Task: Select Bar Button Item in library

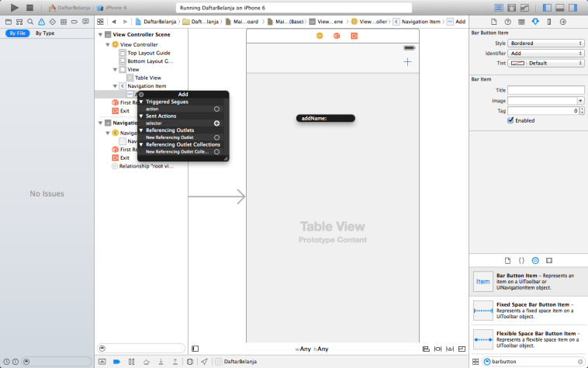Action: [x=529, y=281]
